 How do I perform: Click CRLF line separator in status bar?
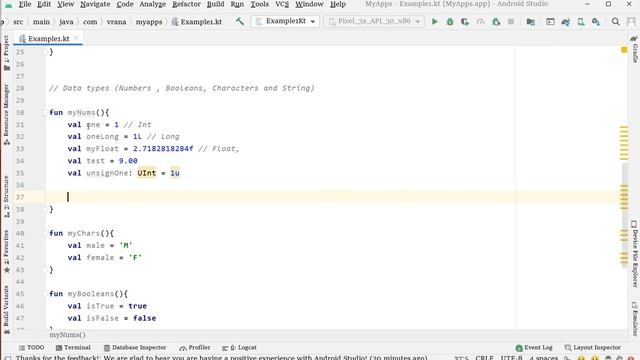coord(484,357)
